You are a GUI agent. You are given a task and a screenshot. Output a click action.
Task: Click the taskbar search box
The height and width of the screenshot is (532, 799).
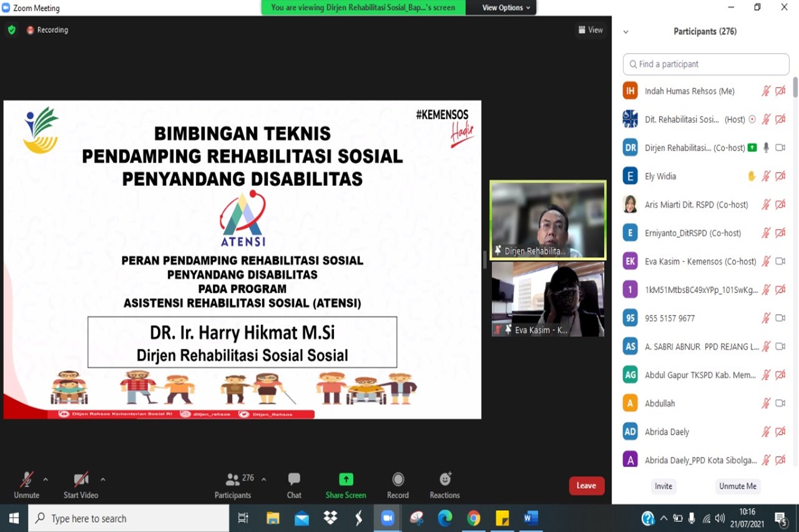click(129, 518)
